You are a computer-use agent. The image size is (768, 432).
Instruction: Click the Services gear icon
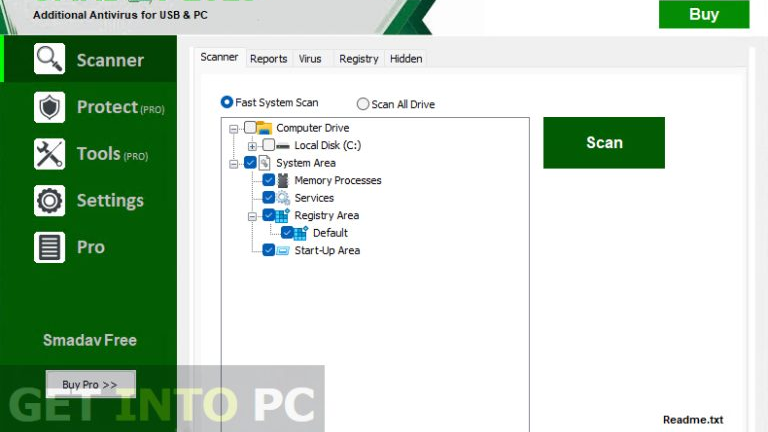[x=283, y=198]
